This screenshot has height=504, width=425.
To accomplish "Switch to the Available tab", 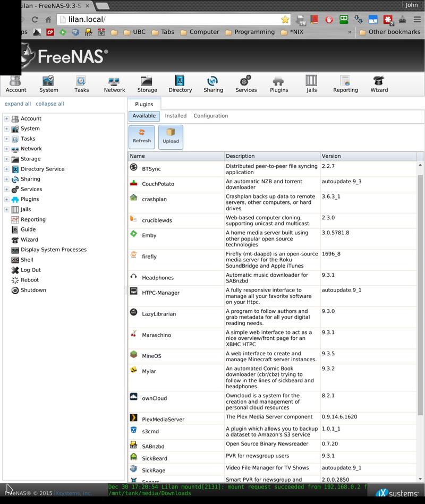I will click(144, 116).
